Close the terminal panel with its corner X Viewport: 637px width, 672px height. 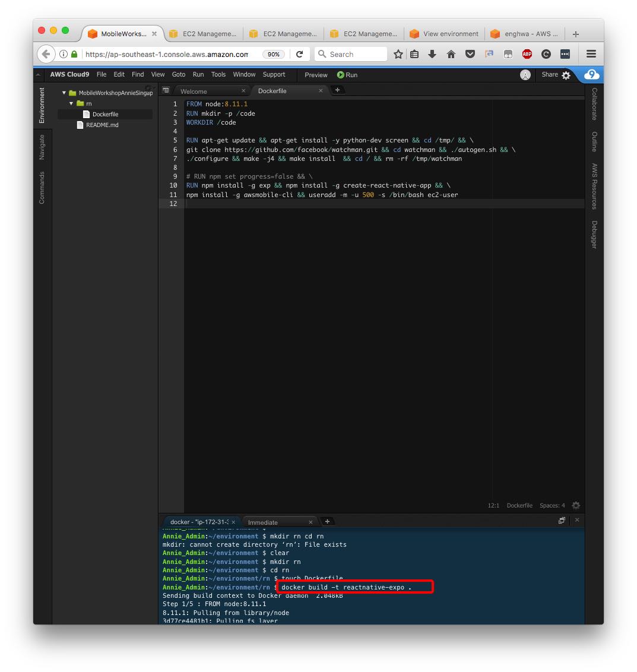pos(577,520)
